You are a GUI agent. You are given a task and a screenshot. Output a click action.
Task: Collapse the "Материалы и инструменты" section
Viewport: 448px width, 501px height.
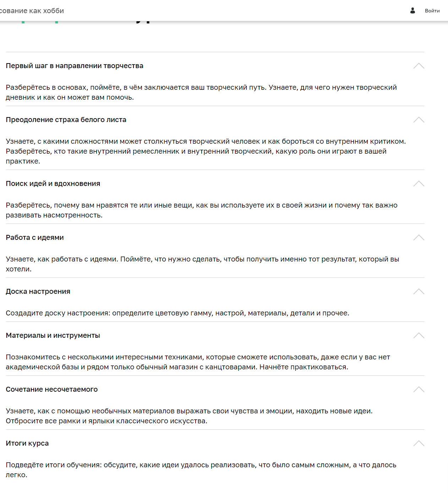click(x=419, y=335)
